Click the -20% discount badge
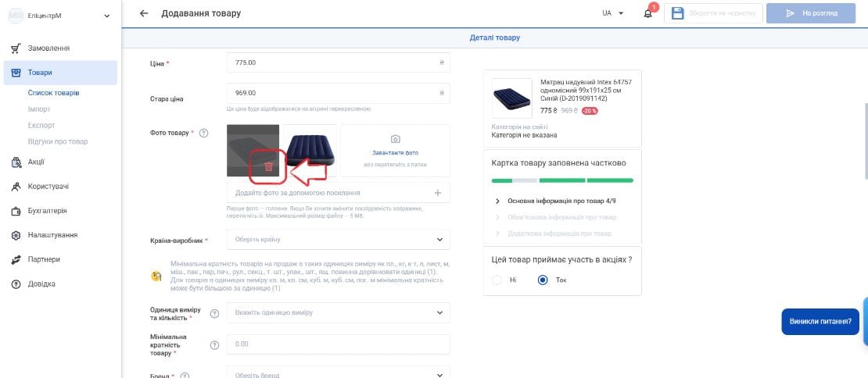Screen dimensions: 868x378 590,111
